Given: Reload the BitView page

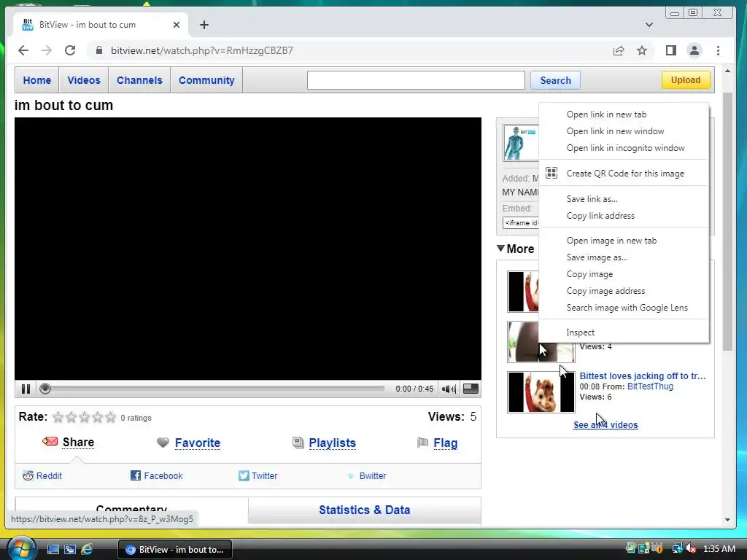Looking at the screenshot, I should [x=70, y=50].
